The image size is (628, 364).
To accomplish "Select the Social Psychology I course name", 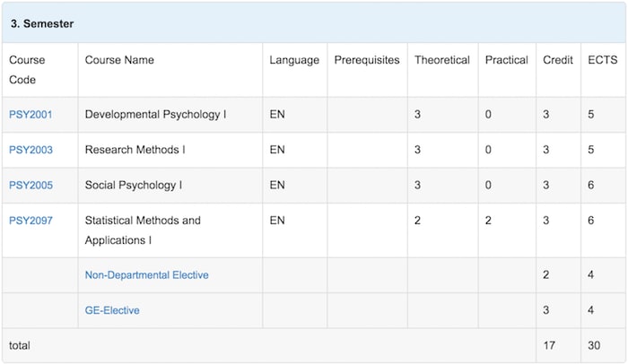I will tap(134, 185).
